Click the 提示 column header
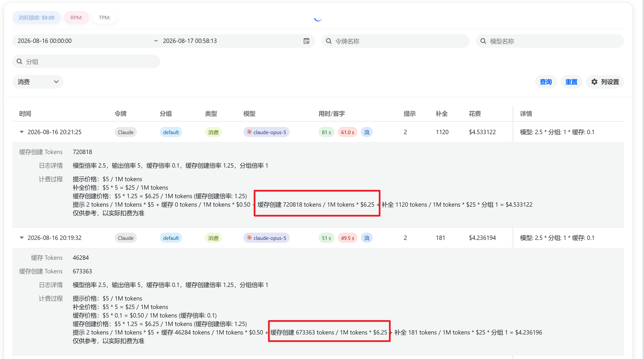 [x=409, y=114]
